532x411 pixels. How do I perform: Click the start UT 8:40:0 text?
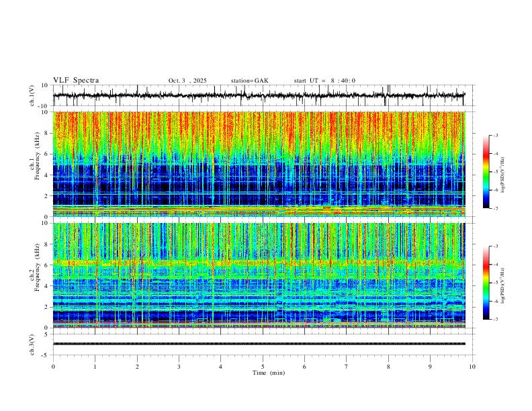pyautogui.click(x=324, y=81)
